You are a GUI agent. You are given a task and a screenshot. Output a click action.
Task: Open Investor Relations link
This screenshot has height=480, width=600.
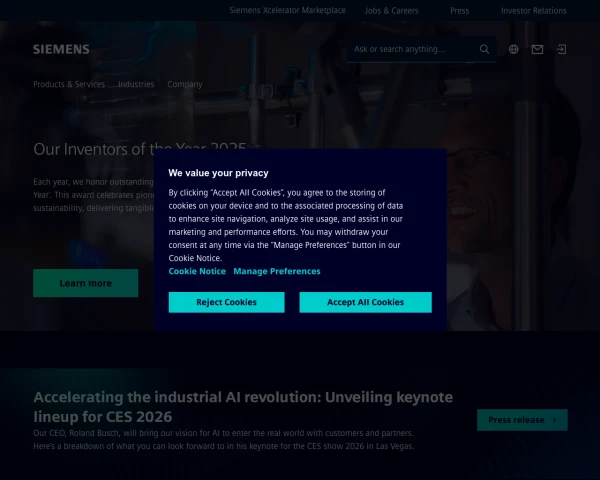pos(534,11)
